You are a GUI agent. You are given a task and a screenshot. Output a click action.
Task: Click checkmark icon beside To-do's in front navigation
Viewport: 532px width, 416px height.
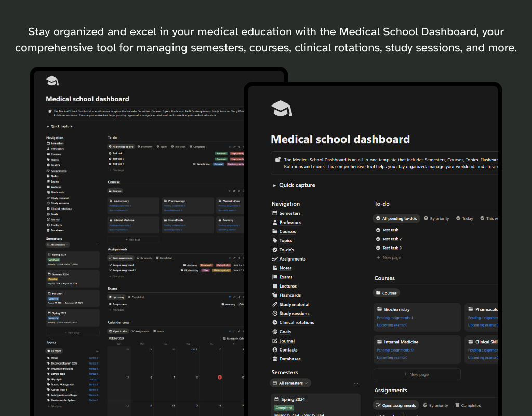point(275,250)
